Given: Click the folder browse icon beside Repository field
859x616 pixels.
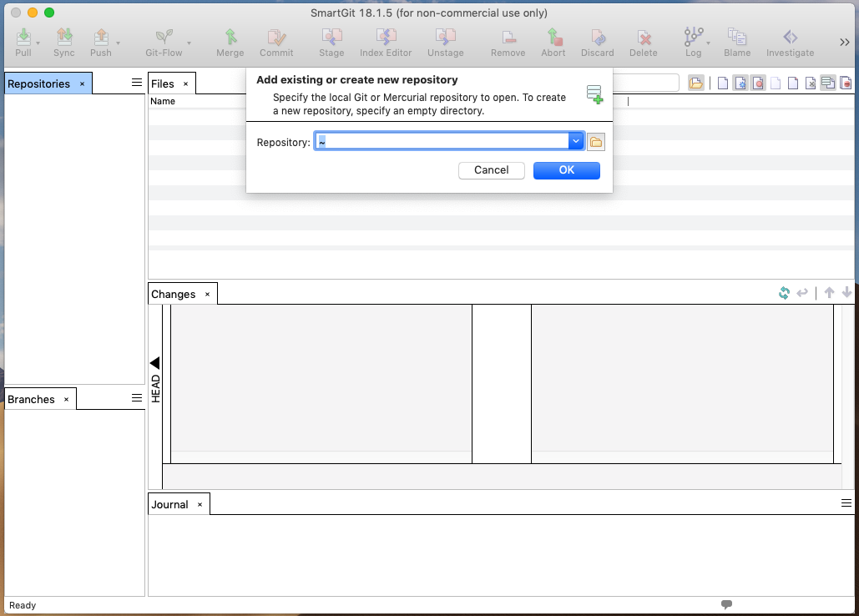Looking at the screenshot, I should 596,142.
